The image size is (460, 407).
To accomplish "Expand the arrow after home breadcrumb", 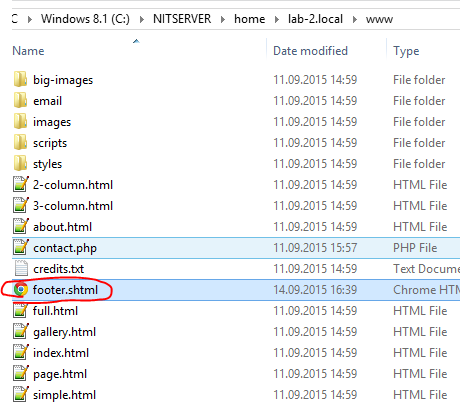I will pos(277,19).
